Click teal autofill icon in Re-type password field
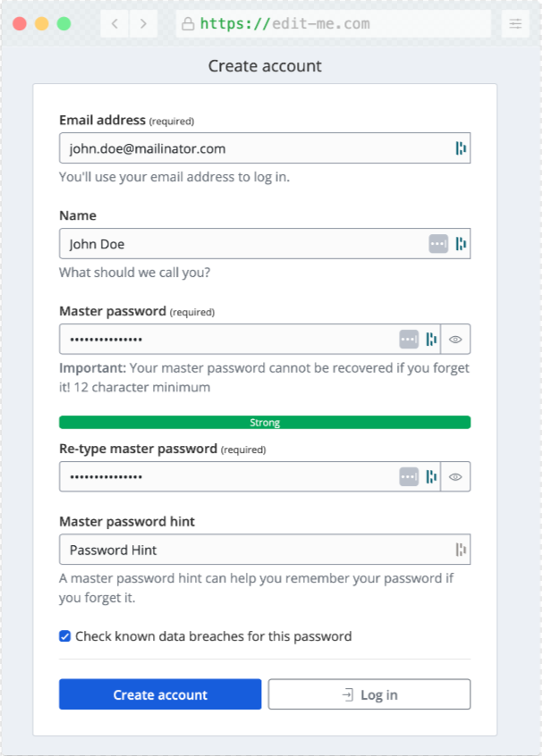Viewport: 542px width, 756px height. pos(431,476)
